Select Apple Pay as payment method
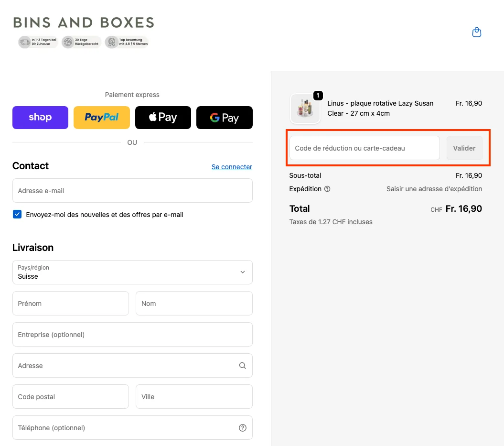 (163, 117)
